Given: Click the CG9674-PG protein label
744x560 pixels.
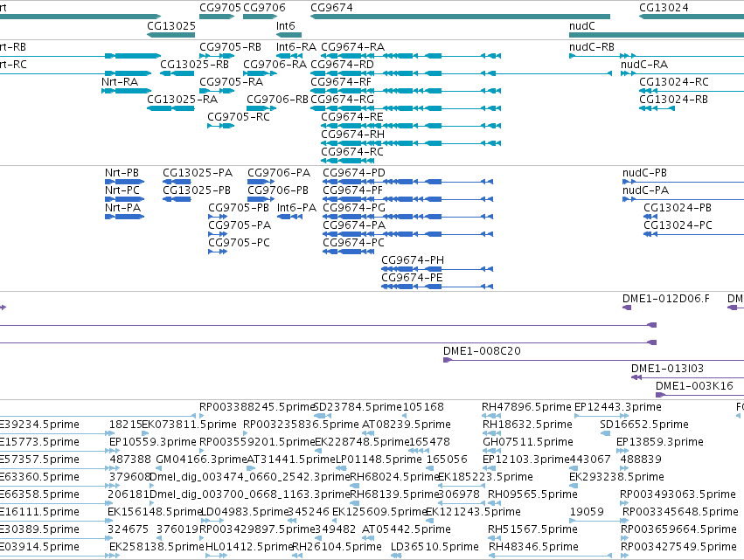Looking at the screenshot, I should [354, 208].
